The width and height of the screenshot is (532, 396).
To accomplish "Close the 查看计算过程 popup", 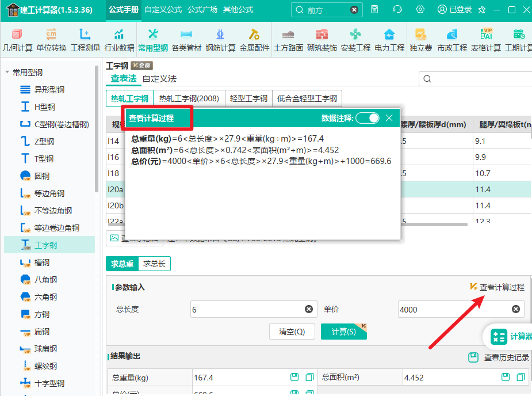I will click(389, 118).
